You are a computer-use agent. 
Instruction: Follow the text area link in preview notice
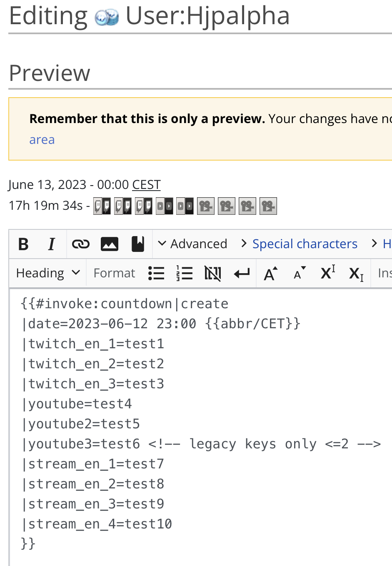pyautogui.click(x=42, y=139)
